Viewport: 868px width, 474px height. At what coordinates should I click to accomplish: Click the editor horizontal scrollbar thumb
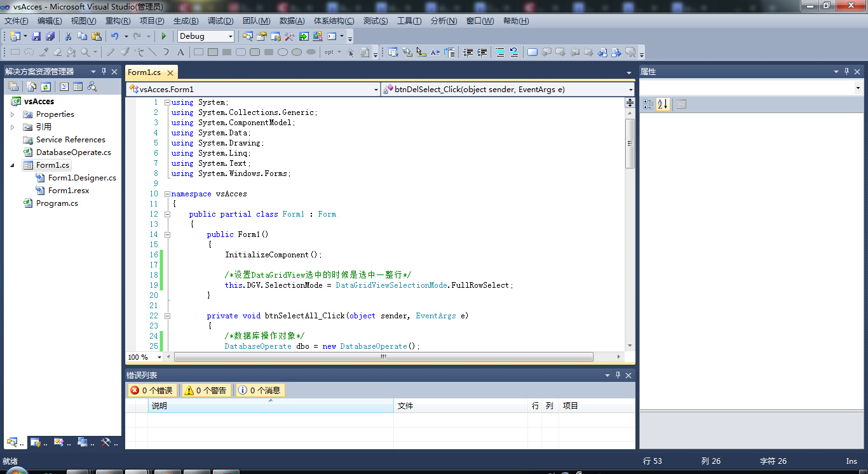click(383, 357)
